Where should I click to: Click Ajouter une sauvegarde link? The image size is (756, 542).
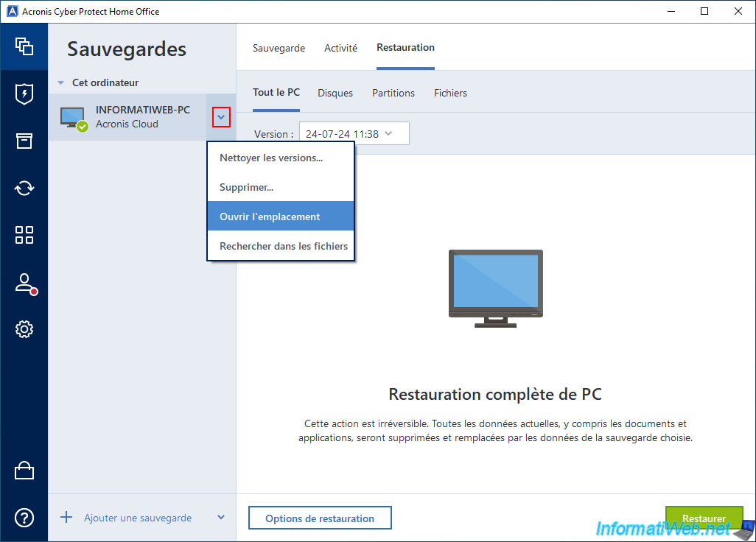(138, 518)
